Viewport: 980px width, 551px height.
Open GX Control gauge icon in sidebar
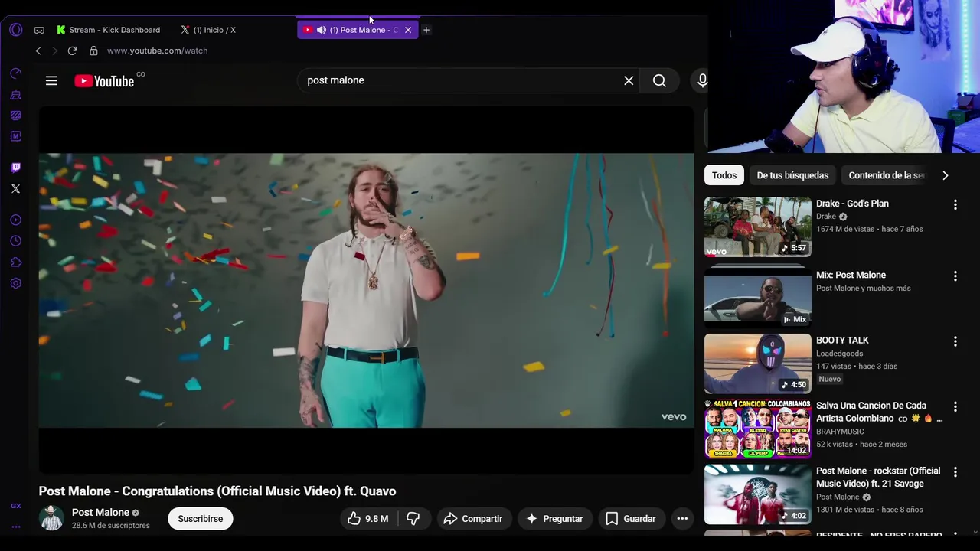tap(15, 73)
